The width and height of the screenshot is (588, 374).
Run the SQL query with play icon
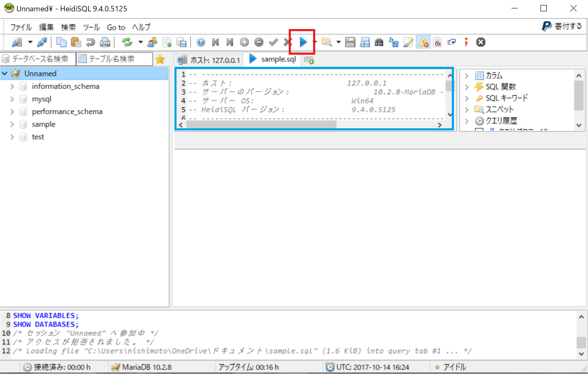click(x=303, y=42)
